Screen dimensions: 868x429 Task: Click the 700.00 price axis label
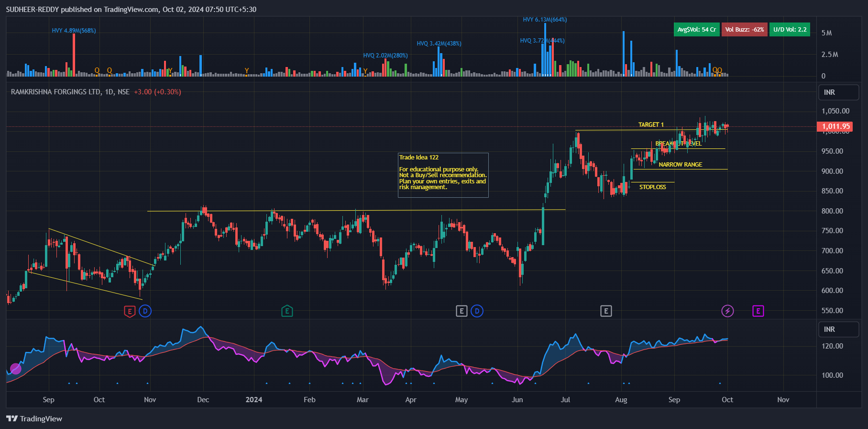[x=832, y=251]
